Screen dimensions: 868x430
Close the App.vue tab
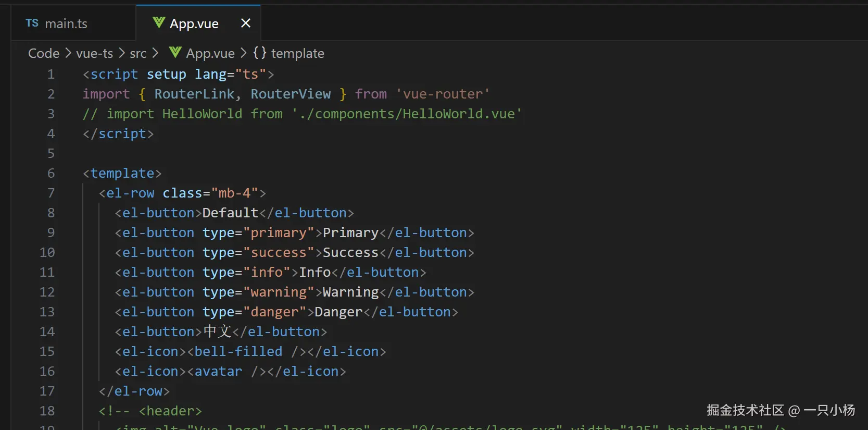coord(246,23)
